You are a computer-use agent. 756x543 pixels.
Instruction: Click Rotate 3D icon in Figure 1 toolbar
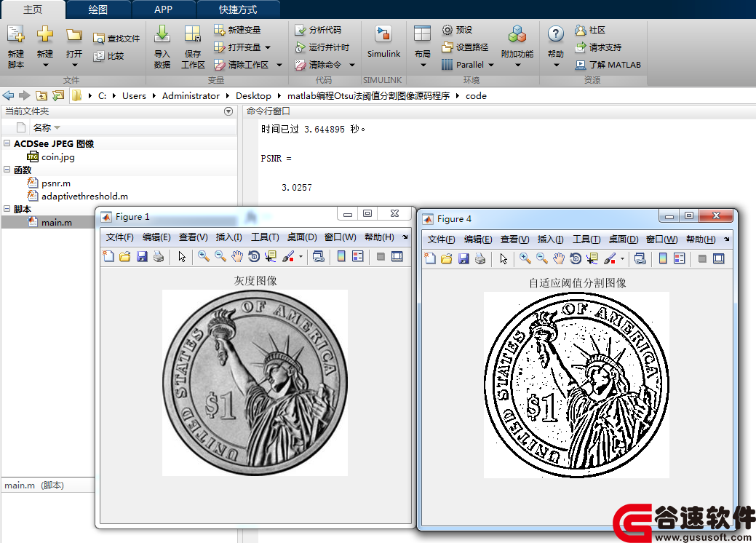254,256
